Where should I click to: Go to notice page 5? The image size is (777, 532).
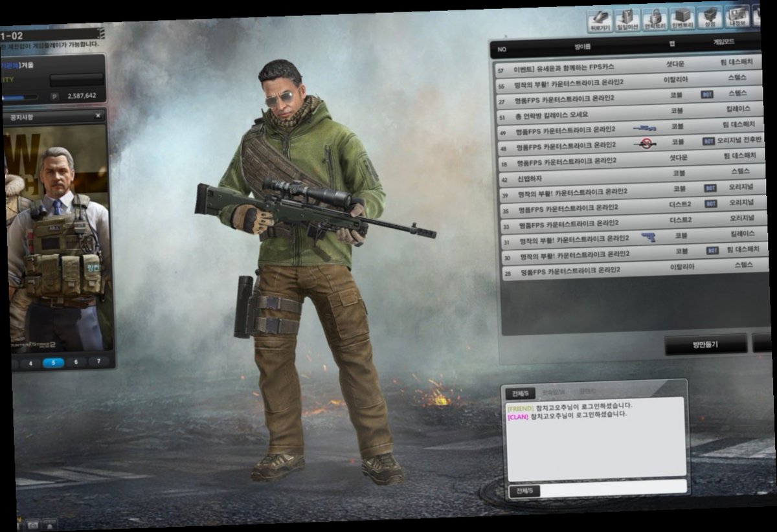click(x=53, y=363)
